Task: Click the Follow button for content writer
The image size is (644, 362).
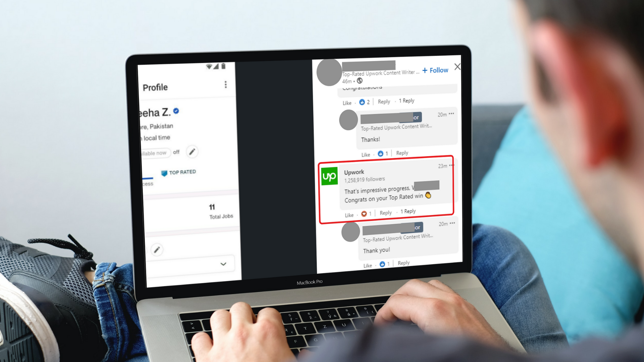Action: tap(436, 69)
